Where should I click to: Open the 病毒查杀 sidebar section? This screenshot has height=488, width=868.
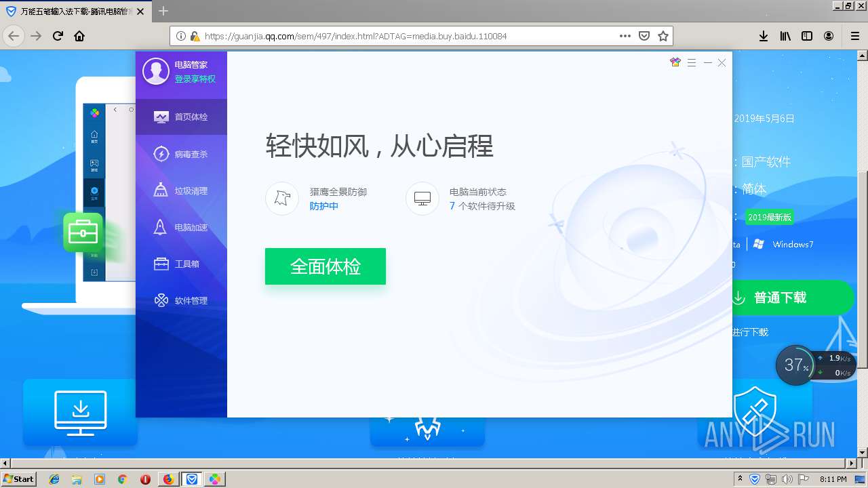tap(181, 154)
